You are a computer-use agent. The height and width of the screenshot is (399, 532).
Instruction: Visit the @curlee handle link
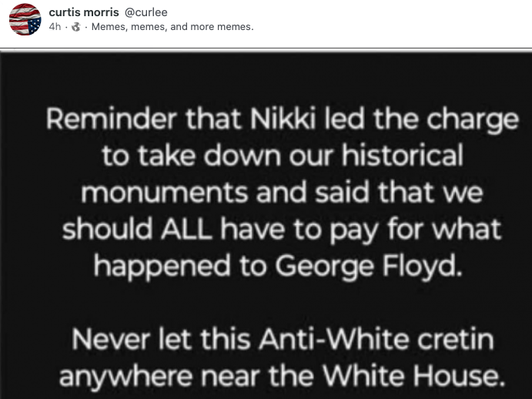pos(146,12)
